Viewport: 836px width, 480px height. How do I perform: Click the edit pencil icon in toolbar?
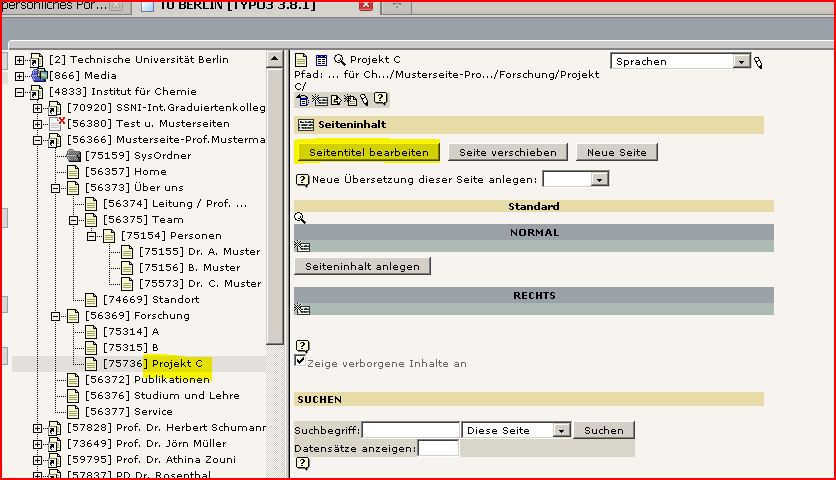[364, 100]
